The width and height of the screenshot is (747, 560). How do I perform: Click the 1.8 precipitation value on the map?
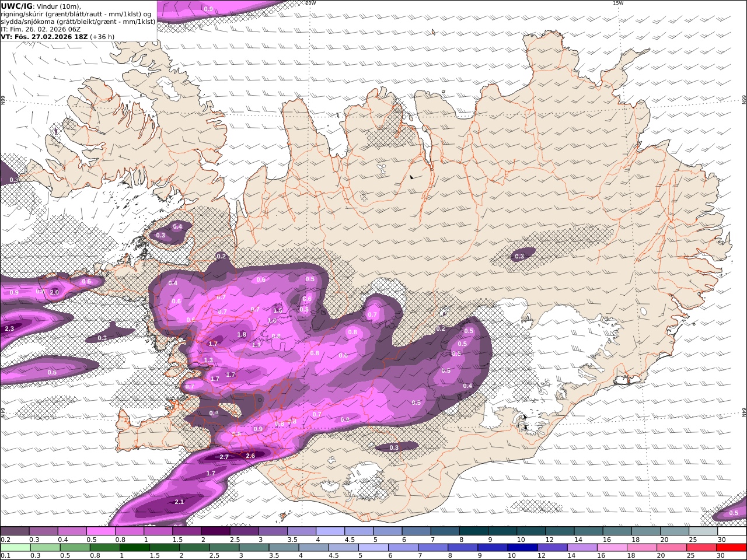(242, 334)
